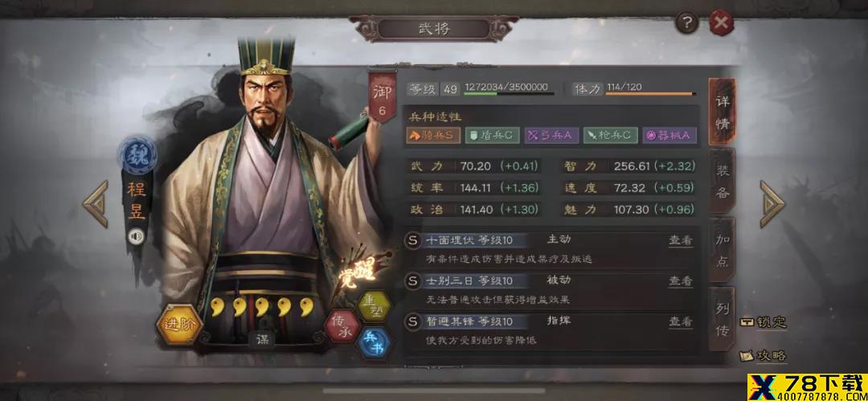The height and width of the screenshot is (401, 868).
Task: Tap the 进阶 hexagon button
Action: point(178,325)
